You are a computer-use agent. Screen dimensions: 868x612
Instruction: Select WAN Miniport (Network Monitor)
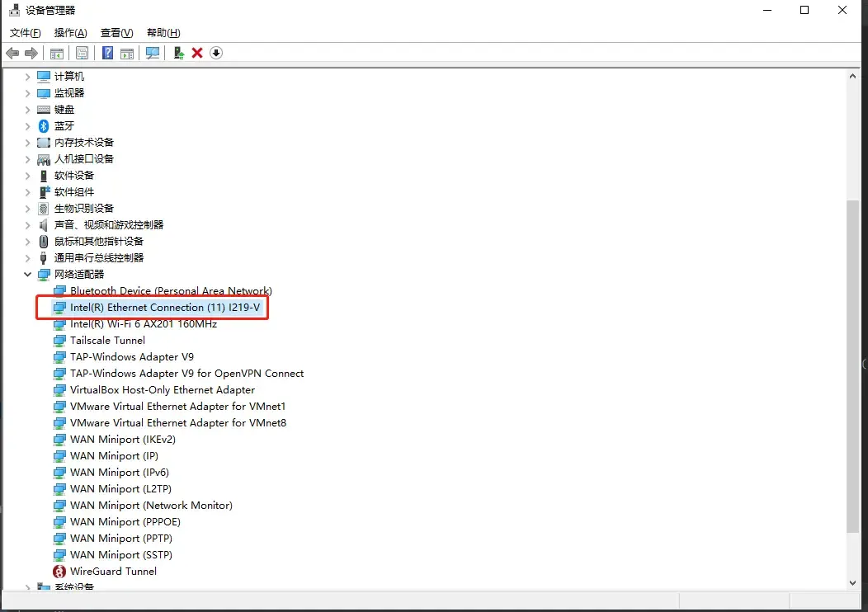[x=151, y=506]
